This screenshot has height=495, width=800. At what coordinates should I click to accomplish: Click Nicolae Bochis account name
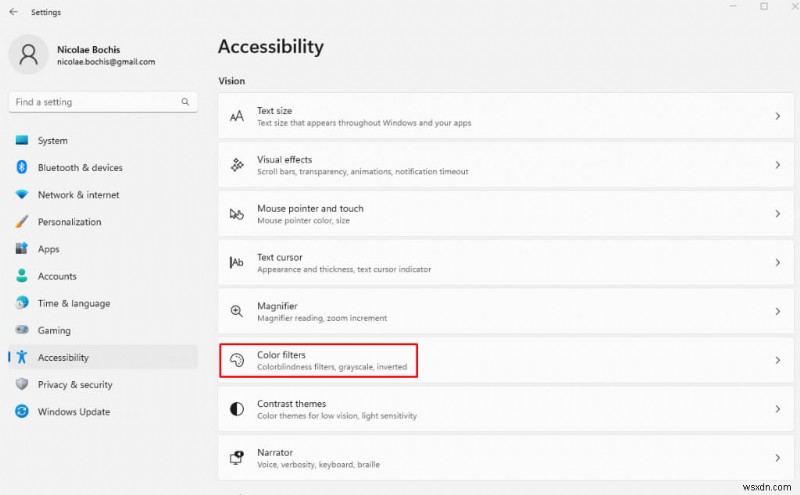tap(89, 50)
